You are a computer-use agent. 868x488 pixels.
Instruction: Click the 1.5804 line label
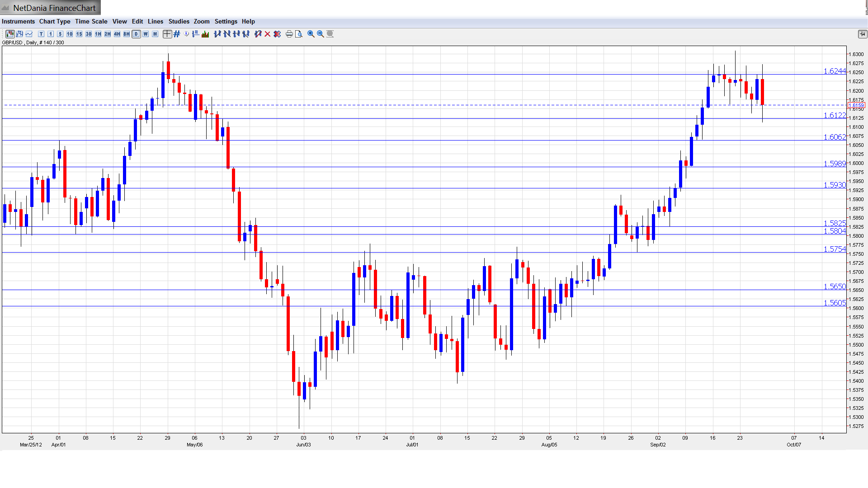pos(835,231)
